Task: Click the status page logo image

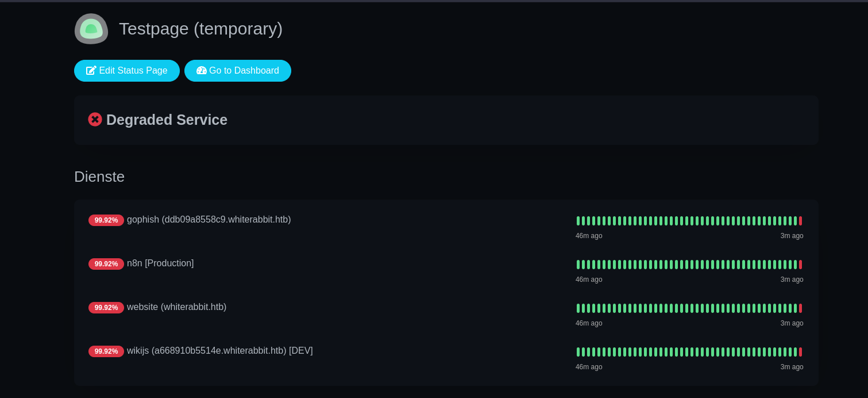Action: (91, 29)
